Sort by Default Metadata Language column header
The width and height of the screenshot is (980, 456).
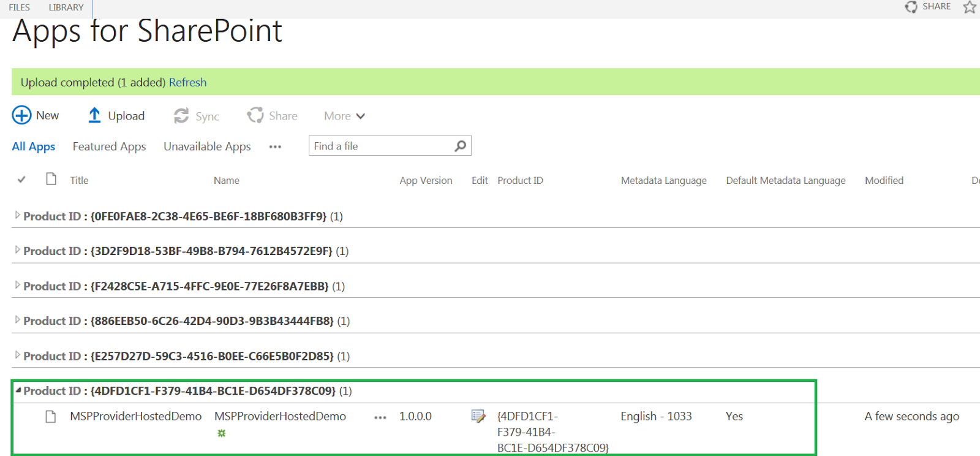click(x=786, y=180)
